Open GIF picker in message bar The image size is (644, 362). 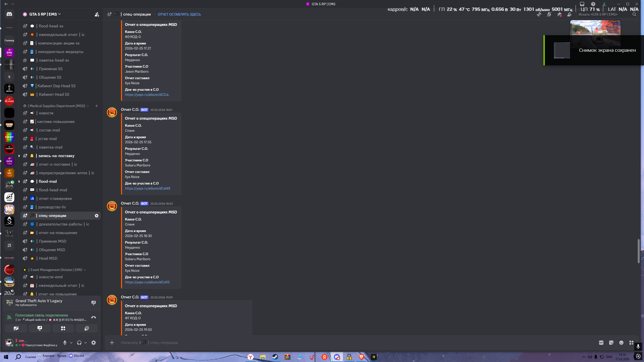coord(601,343)
